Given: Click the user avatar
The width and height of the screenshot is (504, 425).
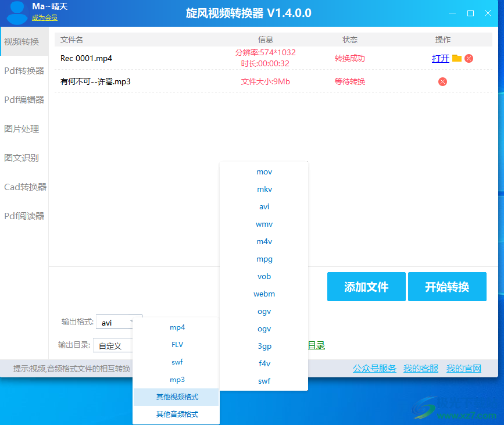Looking at the screenshot, I should pos(16,12).
